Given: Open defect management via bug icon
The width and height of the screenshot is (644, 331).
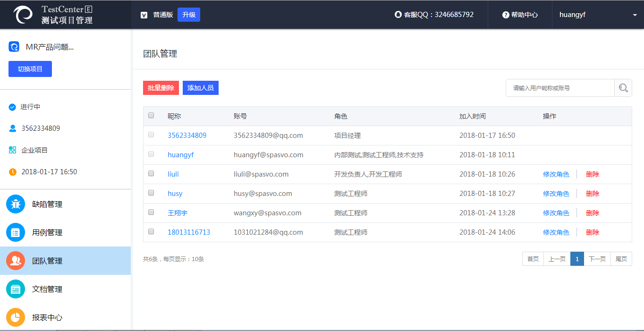Looking at the screenshot, I should (16, 204).
